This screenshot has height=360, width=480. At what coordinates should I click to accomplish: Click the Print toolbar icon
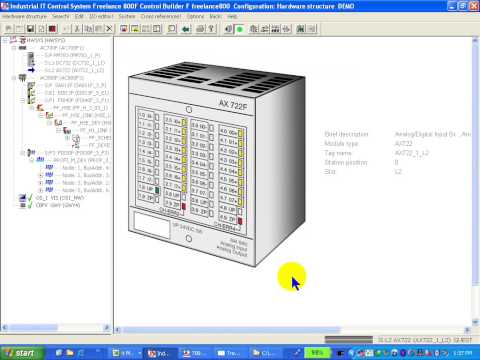(200, 29)
